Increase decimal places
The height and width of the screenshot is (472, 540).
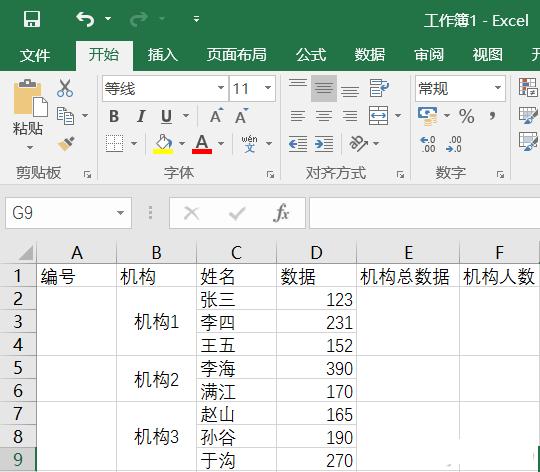click(428, 144)
